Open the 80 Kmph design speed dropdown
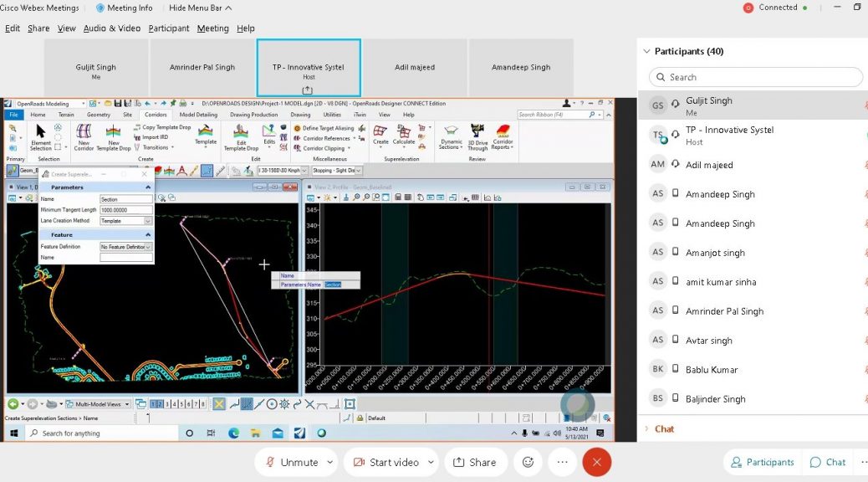This screenshot has width=868, height=482. tap(283, 171)
